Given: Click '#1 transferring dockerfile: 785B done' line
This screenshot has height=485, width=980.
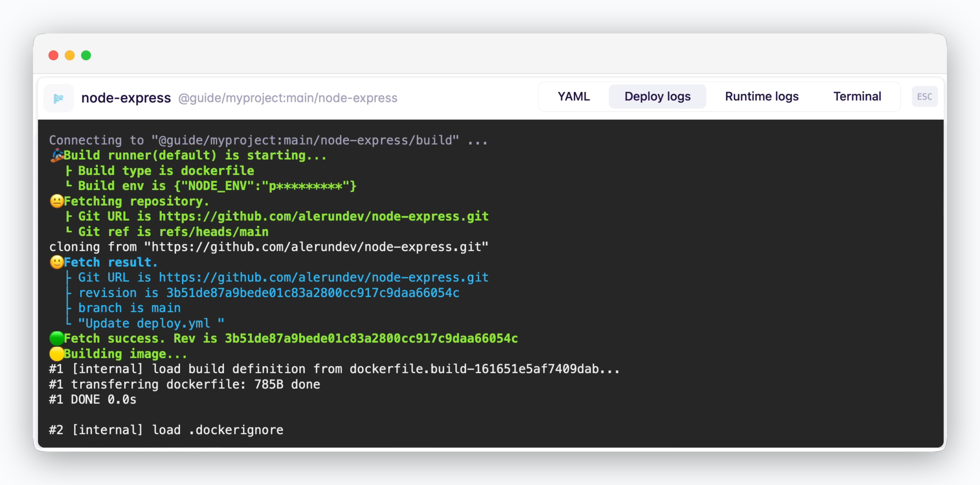Looking at the screenshot, I should click(x=185, y=384).
